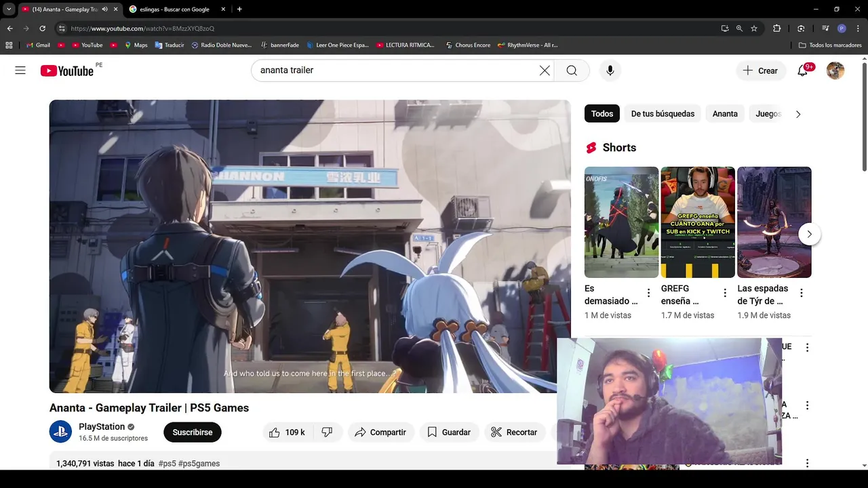
Task: Subscribe to PlayStation via Suscribirse
Action: pos(193,432)
